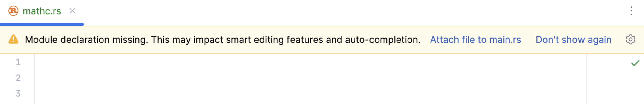Screen dimensions: 644x104
Task: Click the 'Attach file to main.rs' link
Action: [x=475, y=40]
